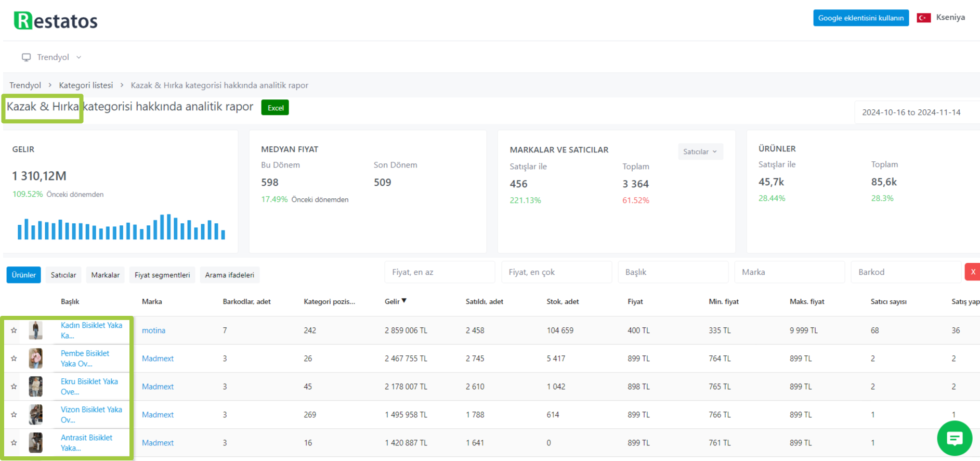Switch to the Fiyat segmentleri tab

pyautogui.click(x=162, y=275)
